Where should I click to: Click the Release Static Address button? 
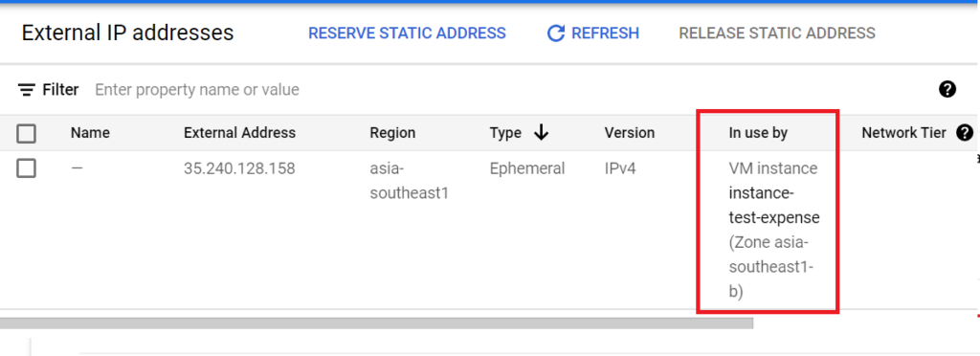coord(777,33)
